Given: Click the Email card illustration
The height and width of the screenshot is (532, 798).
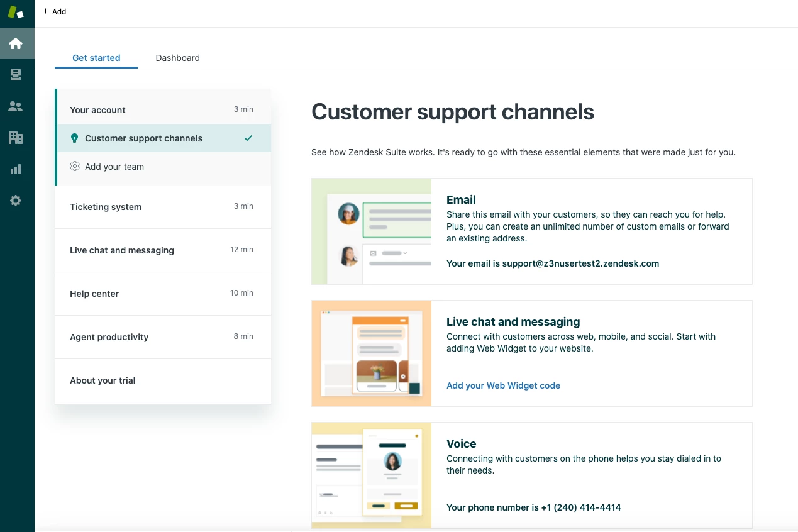Looking at the screenshot, I should [372, 231].
